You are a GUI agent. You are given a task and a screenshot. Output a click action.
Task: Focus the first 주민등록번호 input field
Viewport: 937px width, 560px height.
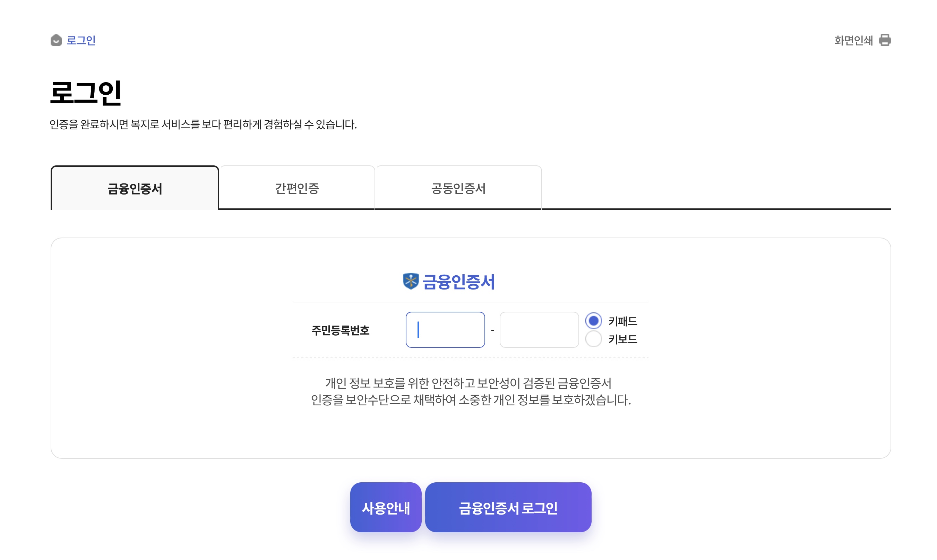(x=445, y=330)
